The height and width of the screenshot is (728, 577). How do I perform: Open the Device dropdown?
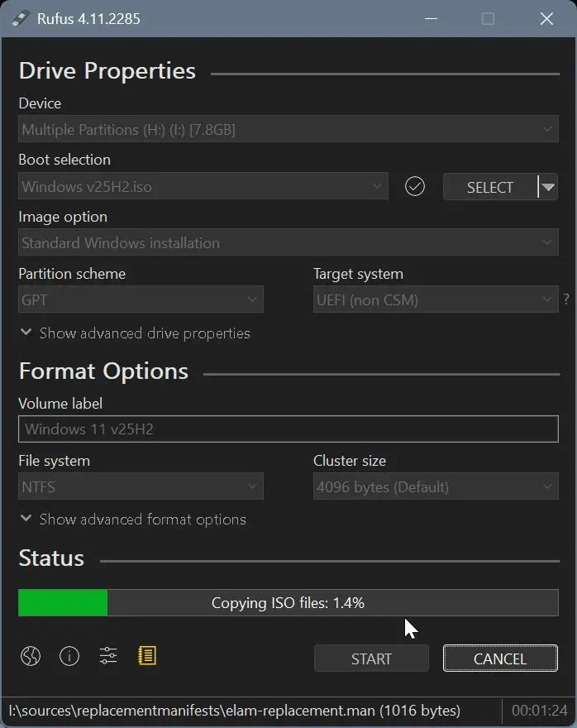click(288, 130)
